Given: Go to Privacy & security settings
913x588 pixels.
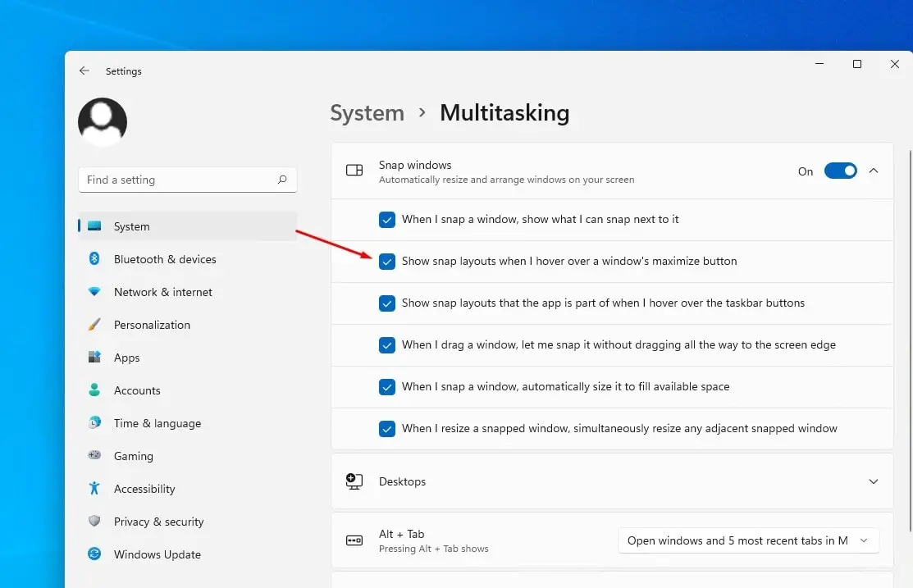Looking at the screenshot, I should click(158, 522).
